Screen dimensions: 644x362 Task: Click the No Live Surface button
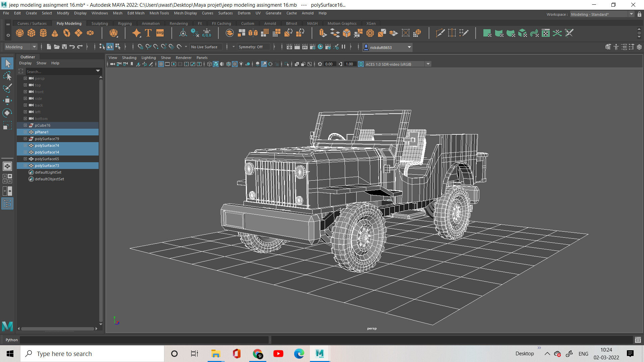point(206,47)
